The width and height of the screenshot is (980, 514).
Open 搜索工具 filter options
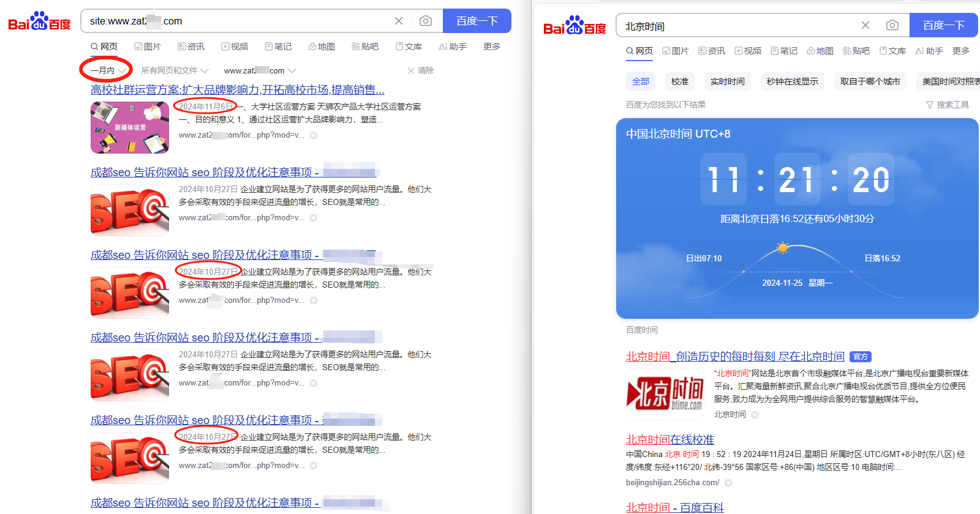tap(948, 105)
